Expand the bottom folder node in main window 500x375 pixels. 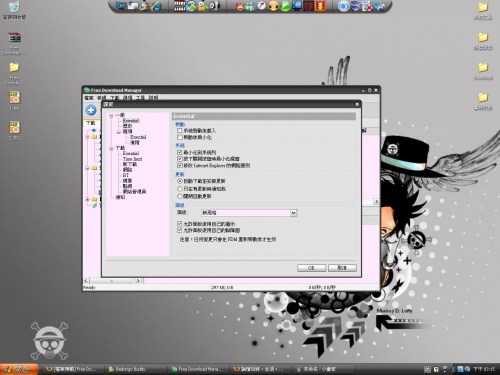[x=87, y=199]
